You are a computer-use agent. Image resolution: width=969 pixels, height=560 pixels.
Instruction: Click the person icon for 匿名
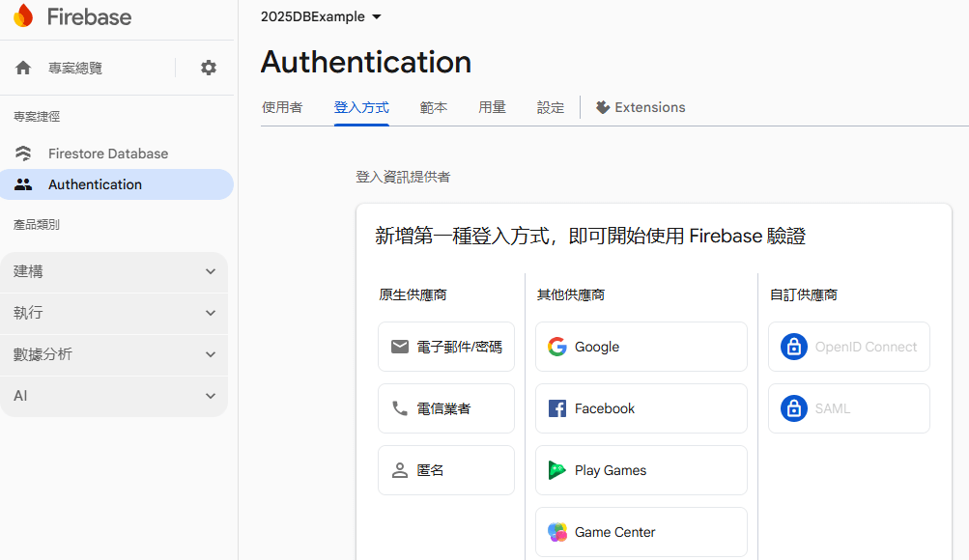pos(400,470)
